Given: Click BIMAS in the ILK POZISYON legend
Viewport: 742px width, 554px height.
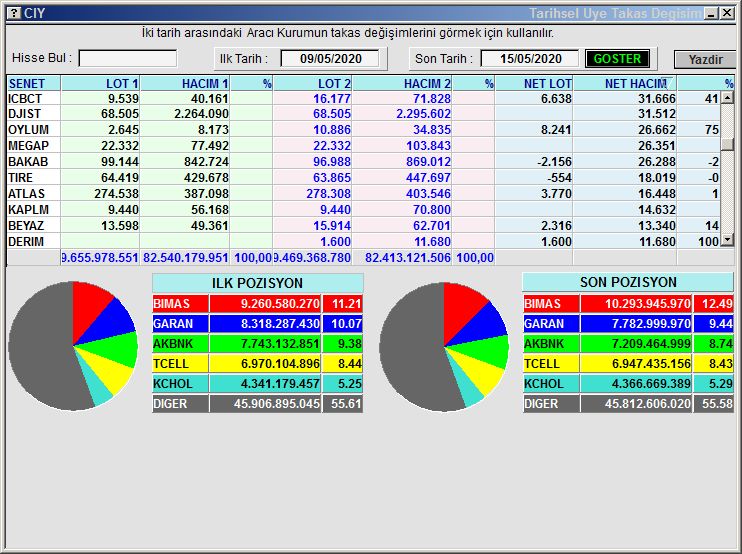Looking at the screenshot, I should 180,303.
